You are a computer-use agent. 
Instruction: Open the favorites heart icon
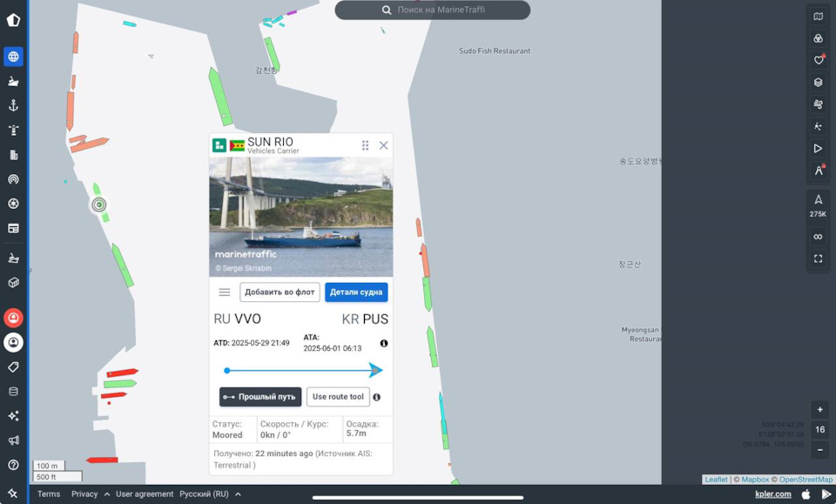coord(818,60)
